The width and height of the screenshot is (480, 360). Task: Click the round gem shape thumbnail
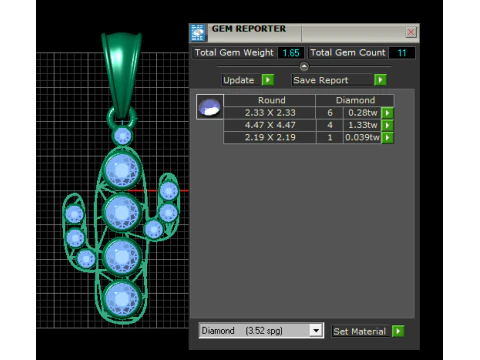[x=210, y=107]
